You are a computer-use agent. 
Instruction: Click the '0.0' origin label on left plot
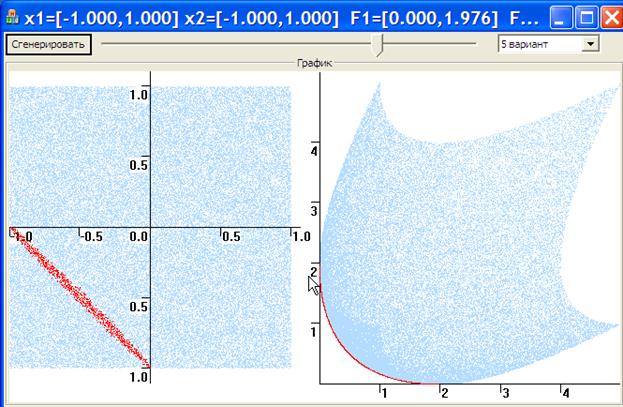139,237
